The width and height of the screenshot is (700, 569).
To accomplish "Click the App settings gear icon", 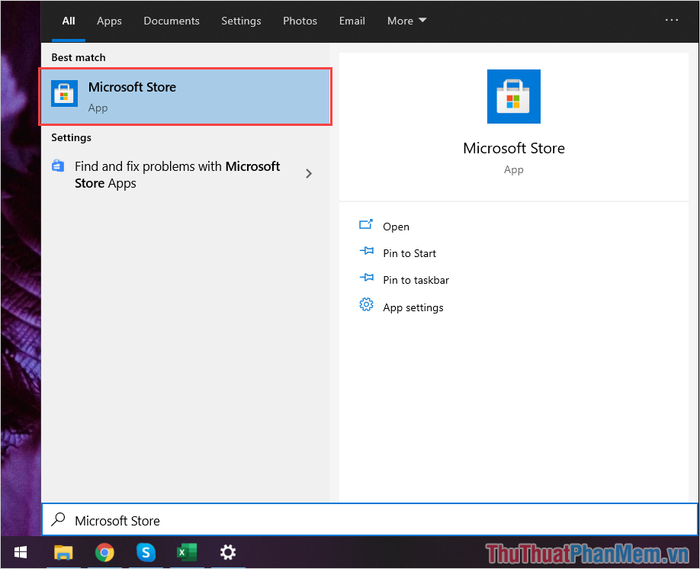I will 366,305.
